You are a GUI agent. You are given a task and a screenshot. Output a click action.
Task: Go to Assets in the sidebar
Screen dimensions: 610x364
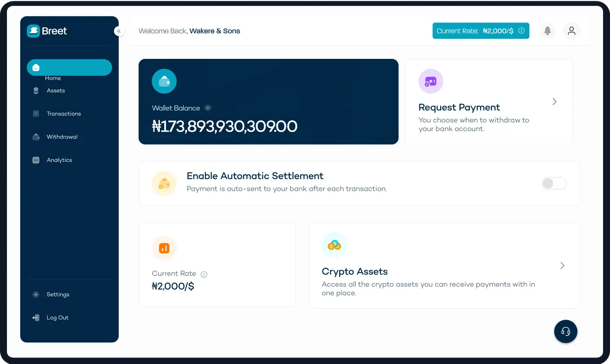coord(55,90)
